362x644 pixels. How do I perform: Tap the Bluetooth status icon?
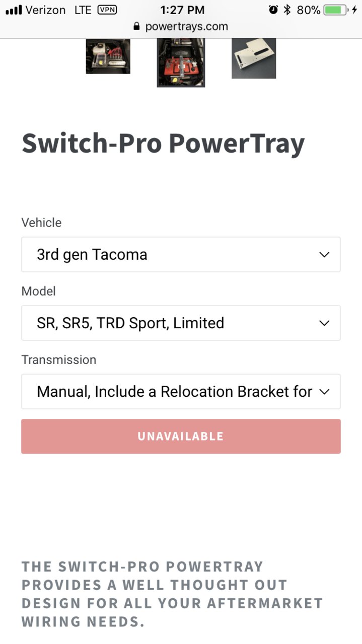pyautogui.click(x=287, y=10)
